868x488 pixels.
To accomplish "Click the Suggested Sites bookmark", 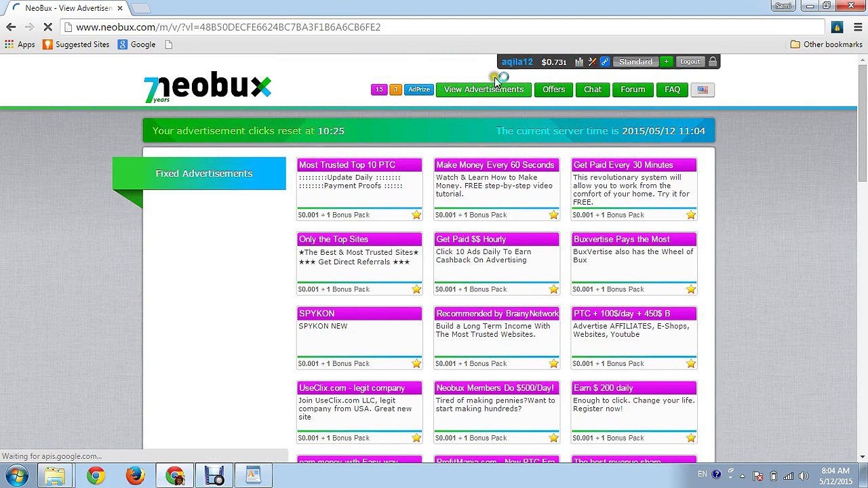I will (76, 45).
